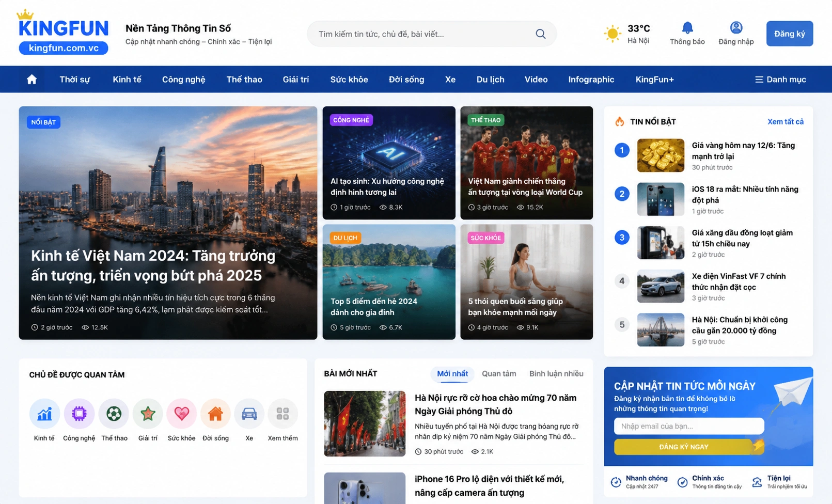Click the Chính xác checkmark icon
832x504 pixels.
(x=683, y=482)
